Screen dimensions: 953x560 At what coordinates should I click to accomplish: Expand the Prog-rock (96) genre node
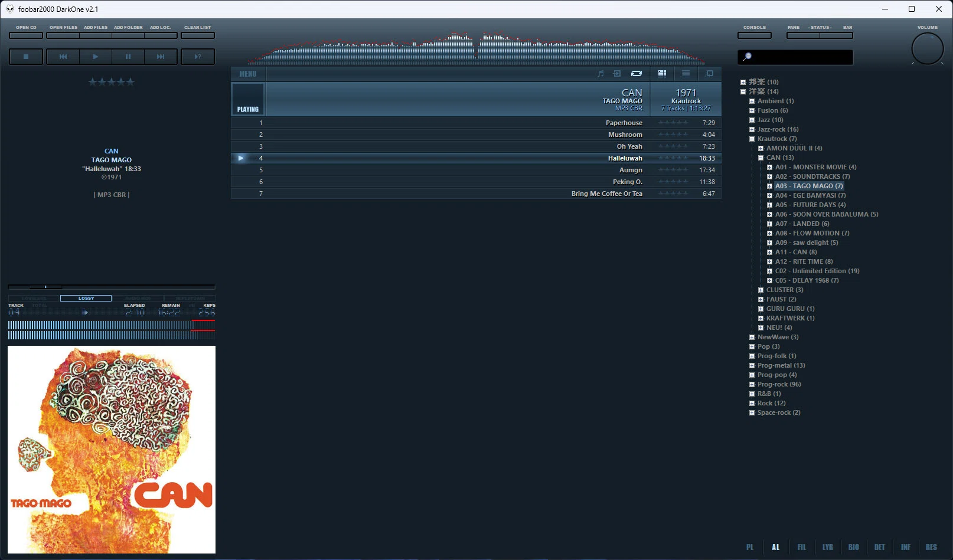click(x=752, y=384)
